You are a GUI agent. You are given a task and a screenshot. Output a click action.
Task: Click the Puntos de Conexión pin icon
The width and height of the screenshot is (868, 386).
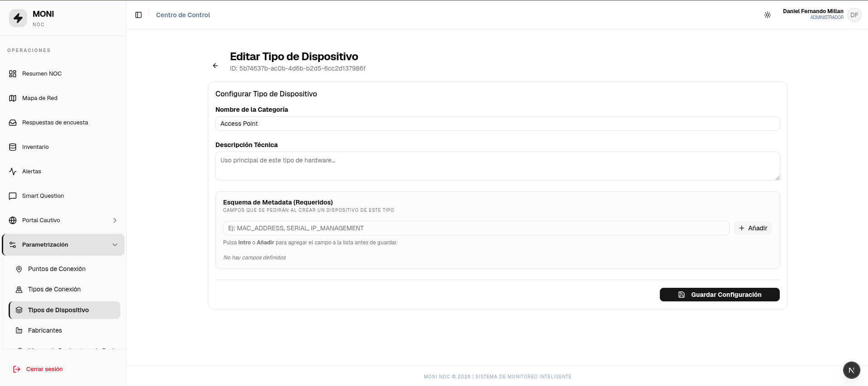coord(19,269)
